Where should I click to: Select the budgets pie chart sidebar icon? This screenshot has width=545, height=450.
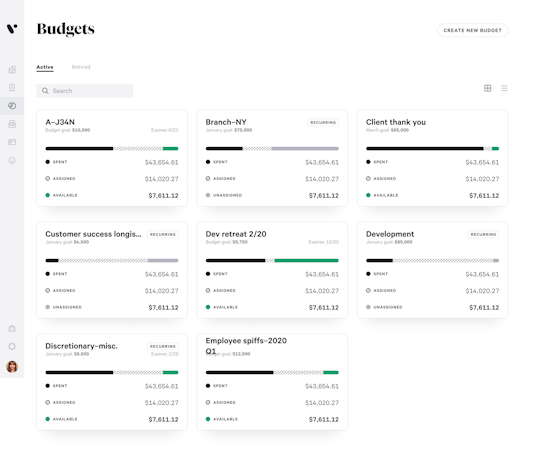(12, 106)
